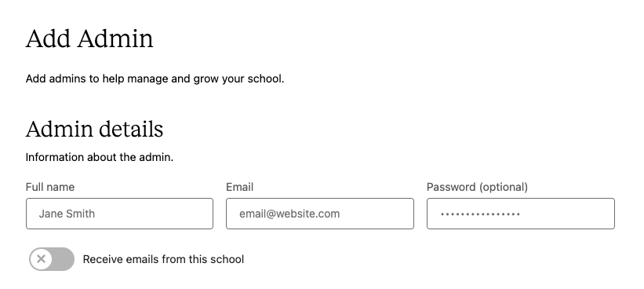
Task: Click the word "(optional)" in the Password label
Action: click(503, 187)
